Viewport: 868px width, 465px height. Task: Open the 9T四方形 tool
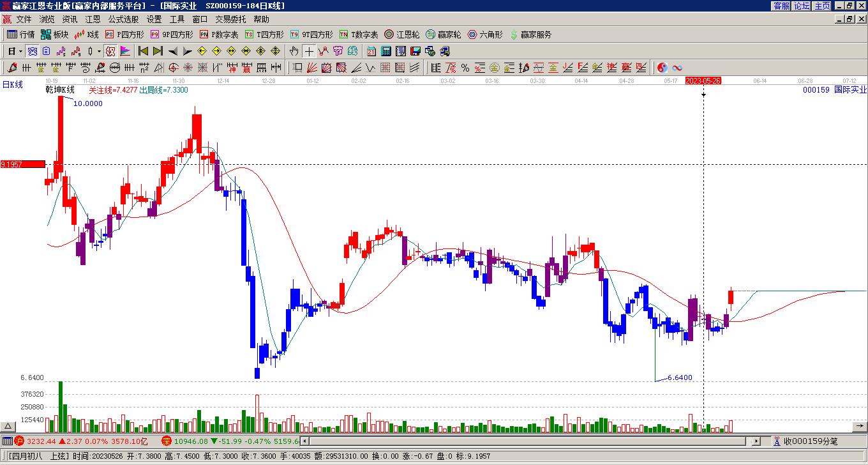312,34
